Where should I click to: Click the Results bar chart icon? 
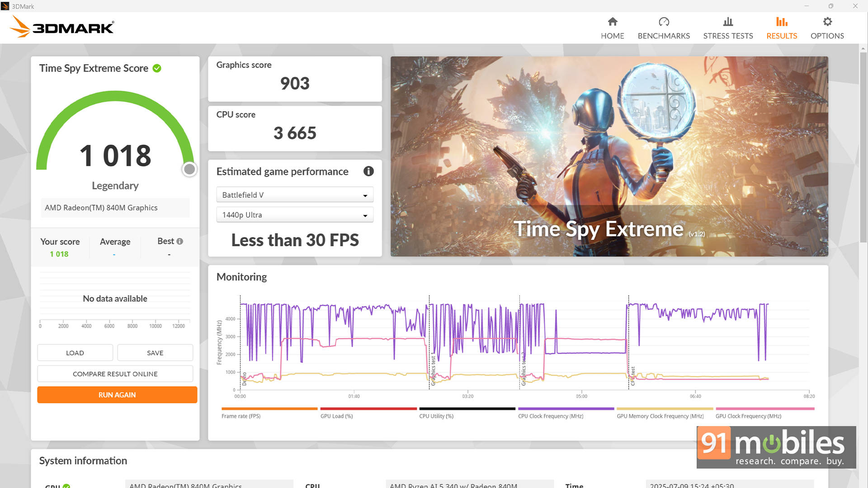[781, 22]
